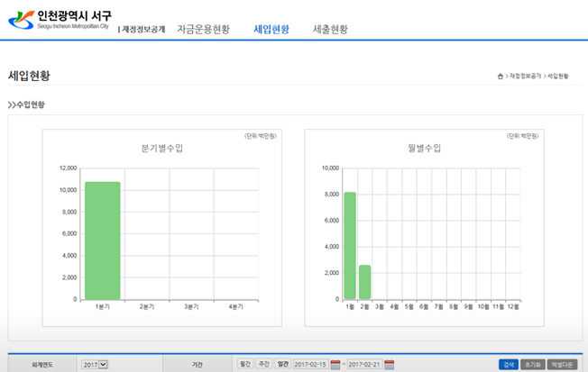The height and width of the screenshot is (372, 588).
Task: Click the 회계연도 label
Action: (42, 365)
